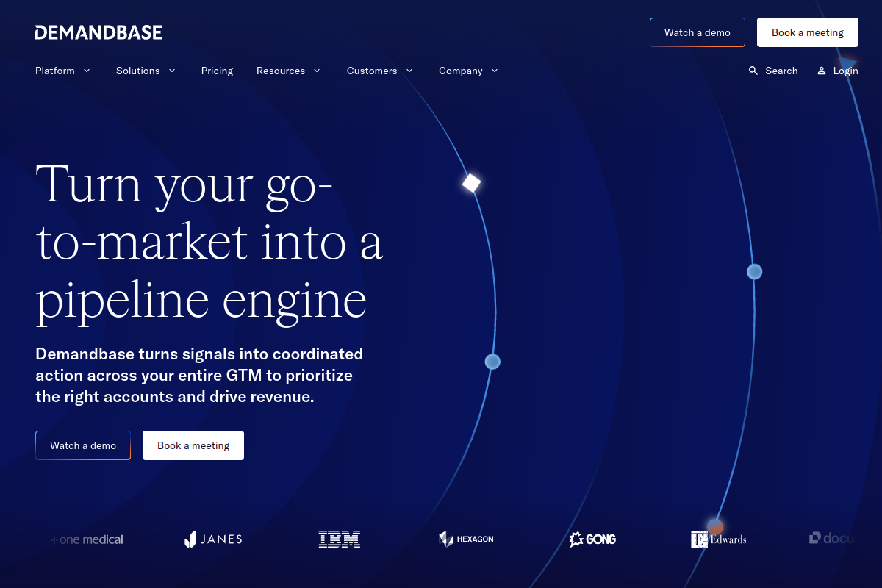
Task: Click the Login link text
Action: point(846,71)
